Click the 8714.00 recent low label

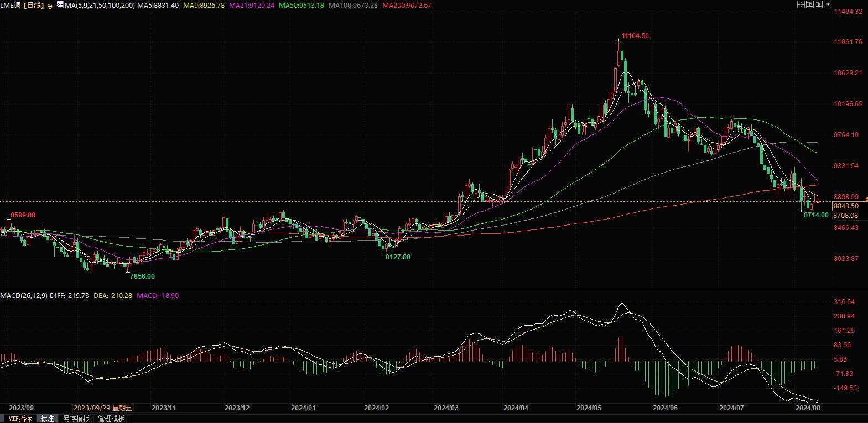[x=816, y=215]
